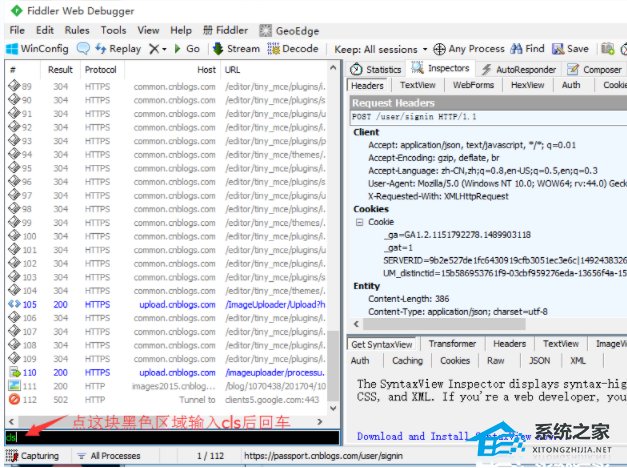Select the response JSON tab
Screen dimensions: 627x468
pos(540,361)
